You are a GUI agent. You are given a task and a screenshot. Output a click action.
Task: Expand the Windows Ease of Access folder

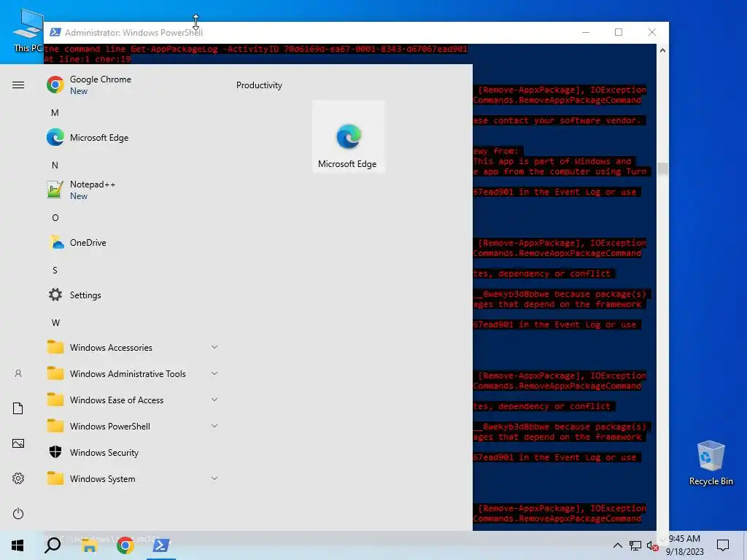[x=133, y=400]
